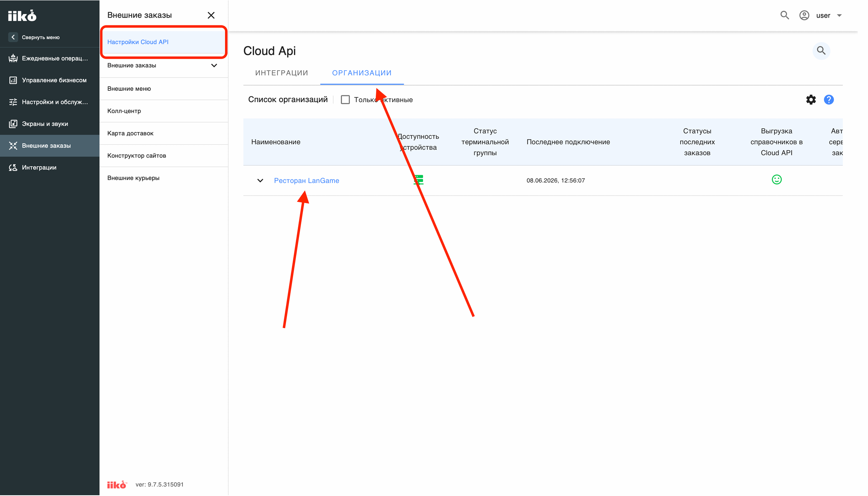Open the Управление бизнесом section
The height and width of the screenshot is (496, 868).
pyautogui.click(x=49, y=80)
